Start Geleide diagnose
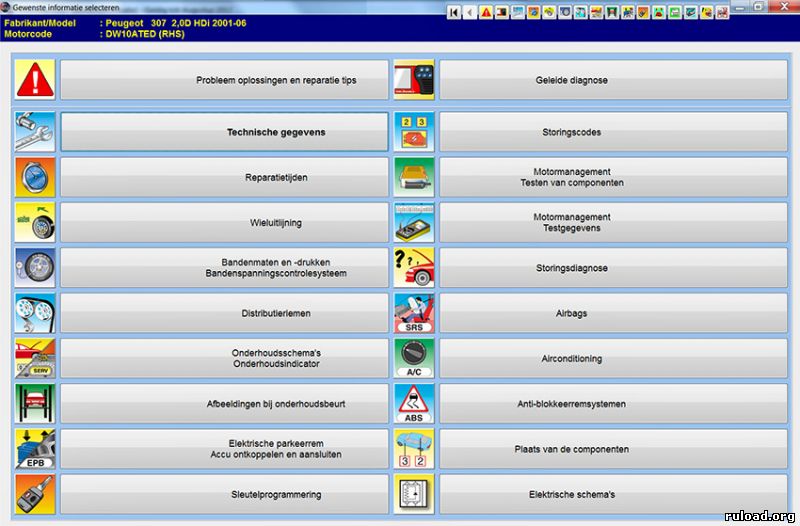 click(613, 80)
